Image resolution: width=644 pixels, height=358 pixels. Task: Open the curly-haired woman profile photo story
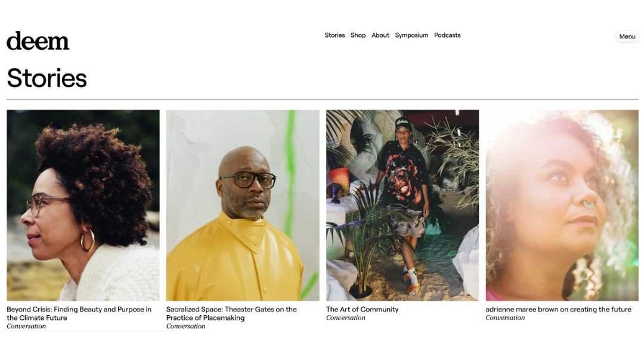click(83, 205)
